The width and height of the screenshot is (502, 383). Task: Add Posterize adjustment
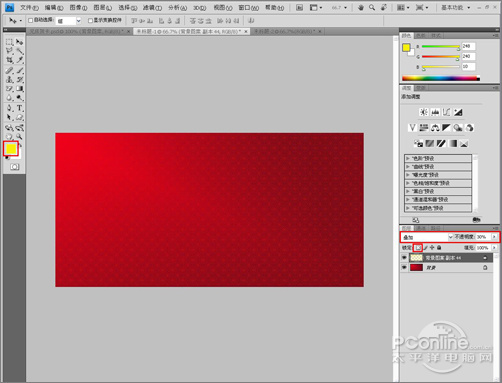click(430, 144)
